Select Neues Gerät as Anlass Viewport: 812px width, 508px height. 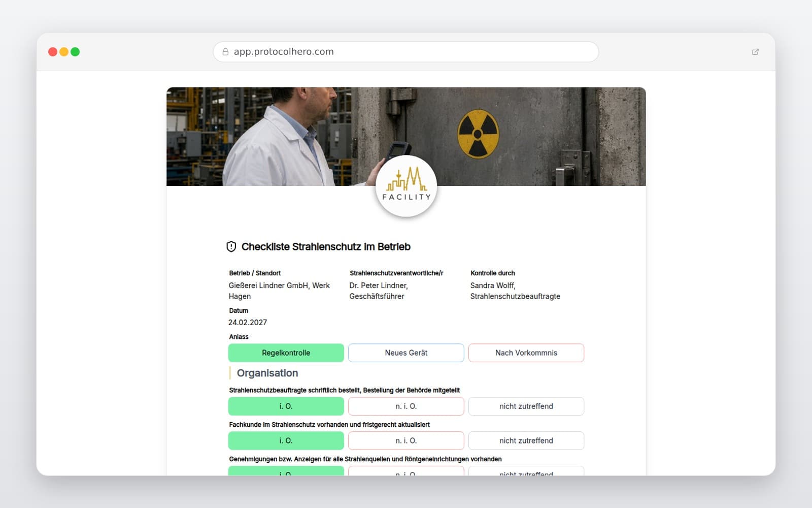(x=406, y=353)
